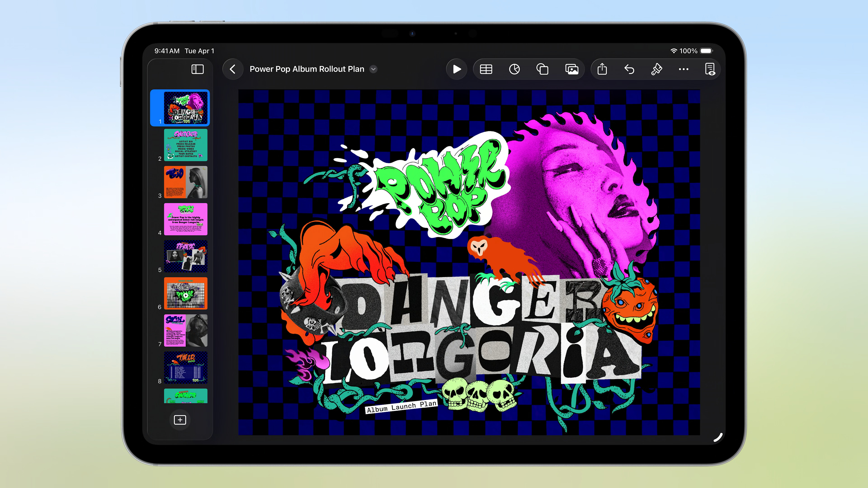868x488 pixels.
Task: Select slide 8 Tour Dates thumbnail
Action: click(x=186, y=367)
